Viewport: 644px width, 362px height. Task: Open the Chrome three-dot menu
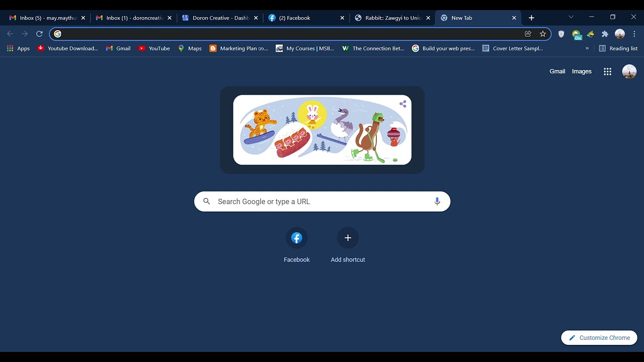point(634,34)
